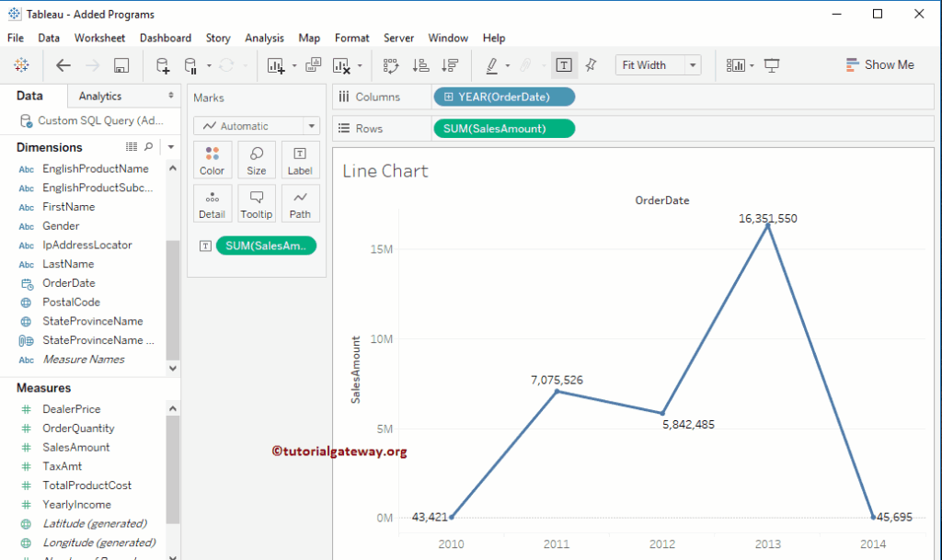
Task: Click the Show Me button
Action: click(x=880, y=64)
